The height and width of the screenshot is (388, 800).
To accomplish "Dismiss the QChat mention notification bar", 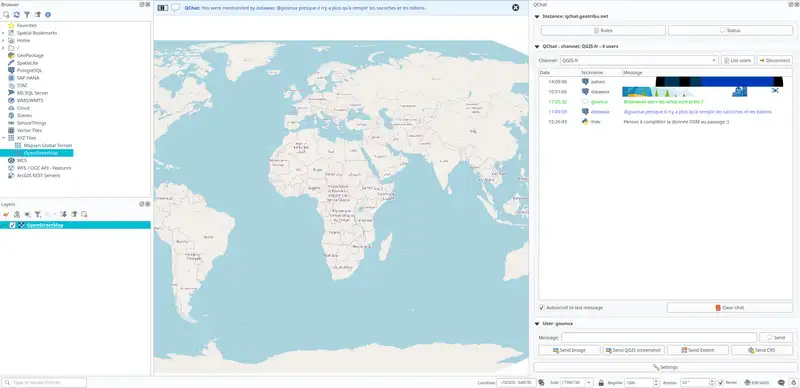I will (x=516, y=8).
